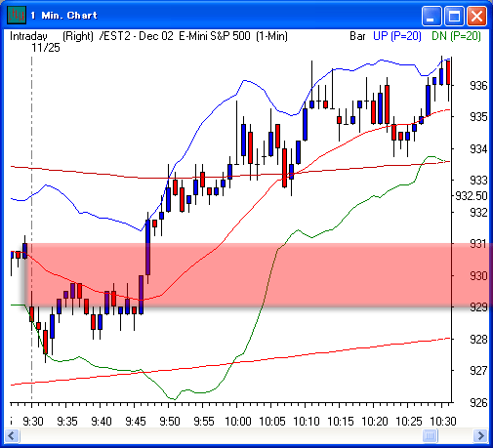Close the 1 Min. Chart window

point(476,16)
